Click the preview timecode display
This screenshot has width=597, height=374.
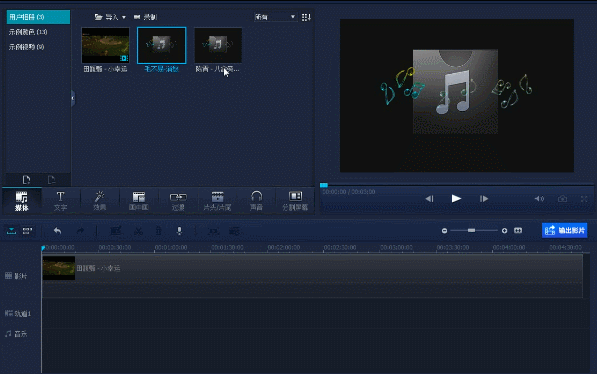[x=349, y=192]
